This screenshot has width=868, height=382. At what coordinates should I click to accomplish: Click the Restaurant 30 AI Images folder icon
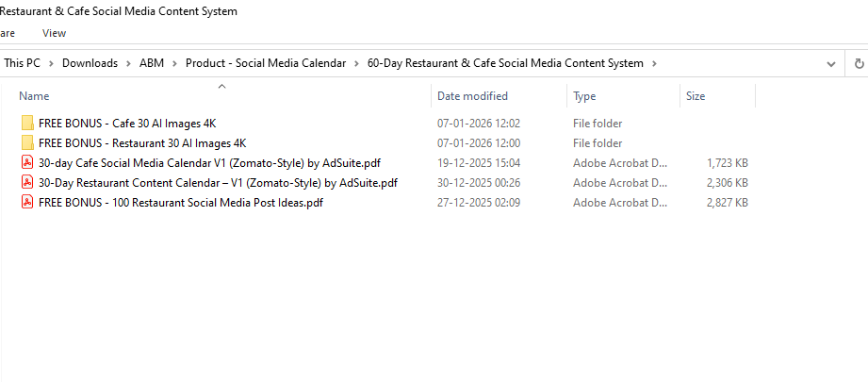tap(27, 143)
